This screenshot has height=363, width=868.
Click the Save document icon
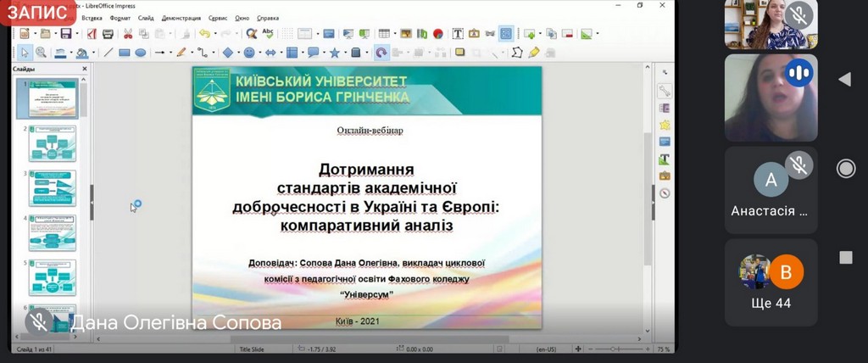coord(65,34)
